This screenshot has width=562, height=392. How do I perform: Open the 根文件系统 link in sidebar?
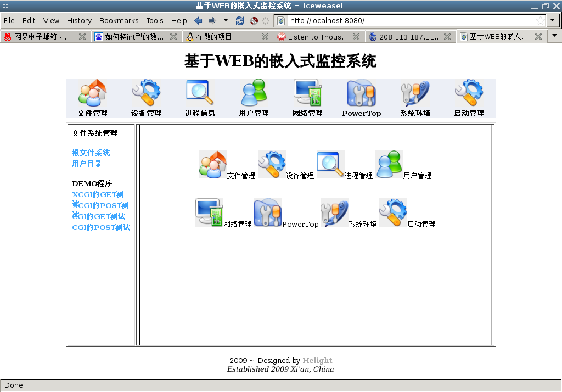coord(91,153)
